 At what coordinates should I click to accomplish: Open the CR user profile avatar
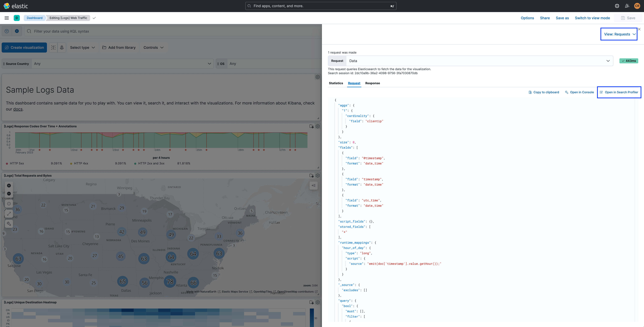[x=637, y=6]
